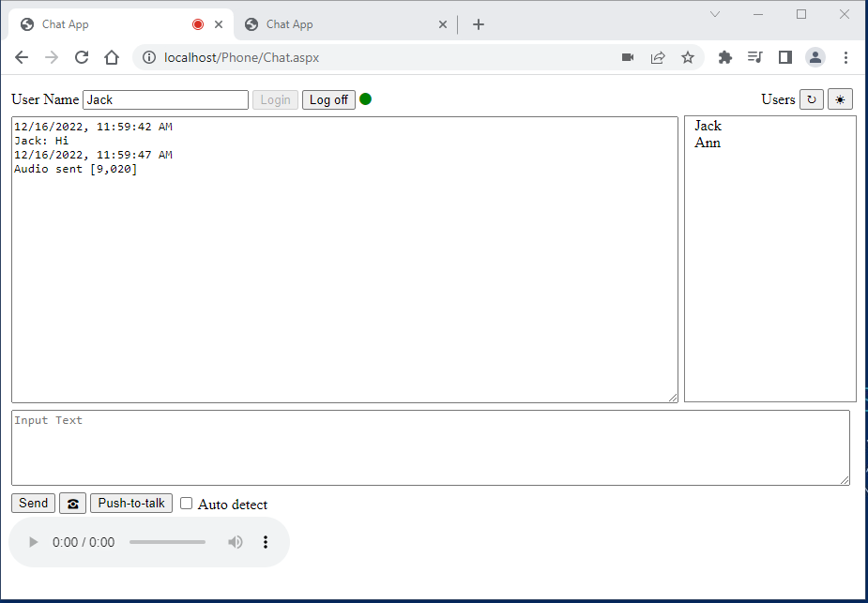868x603 pixels.
Task: Click the green connection status dot
Action: pos(365,99)
